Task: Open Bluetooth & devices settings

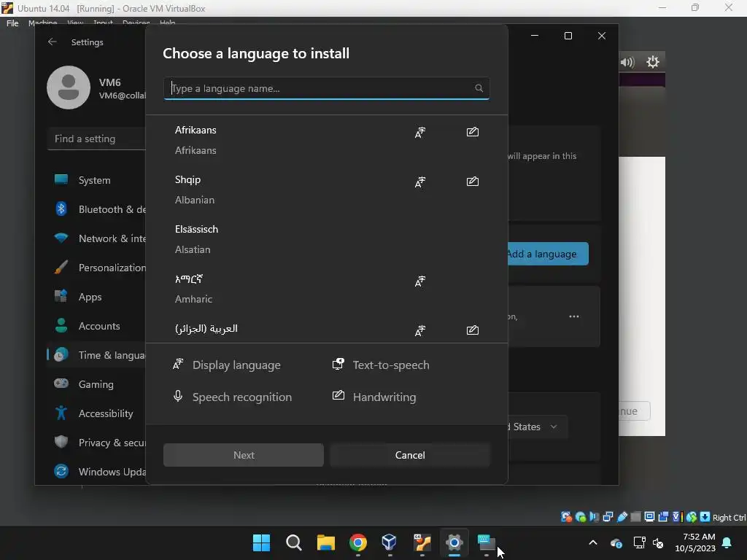Action: pyautogui.click(x=97, y=209)
